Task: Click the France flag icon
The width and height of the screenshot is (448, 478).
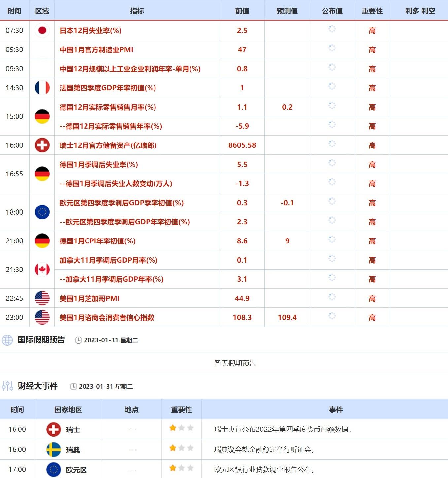Action: (x=42, y=88)
